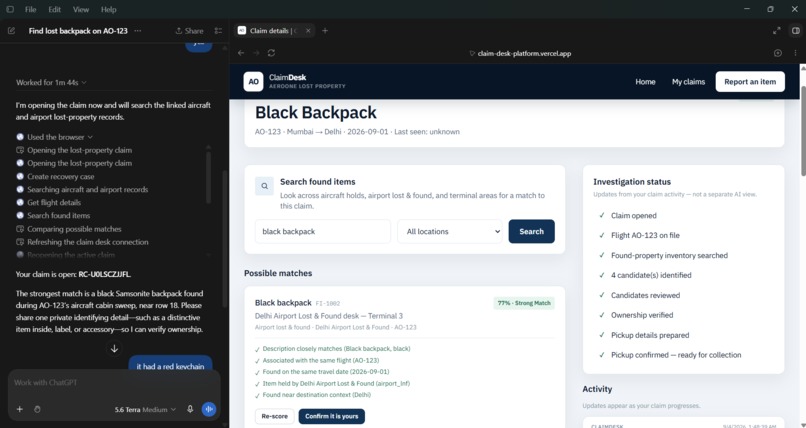Toggle the side panel layout icon
The image size is (806, 428).
point(795,31)
